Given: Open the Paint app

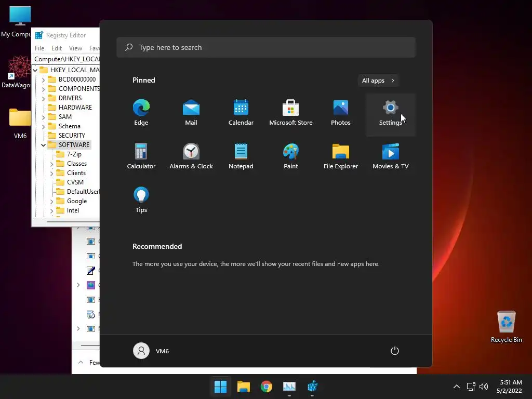Looking at the screenshot, I should 291,156.
